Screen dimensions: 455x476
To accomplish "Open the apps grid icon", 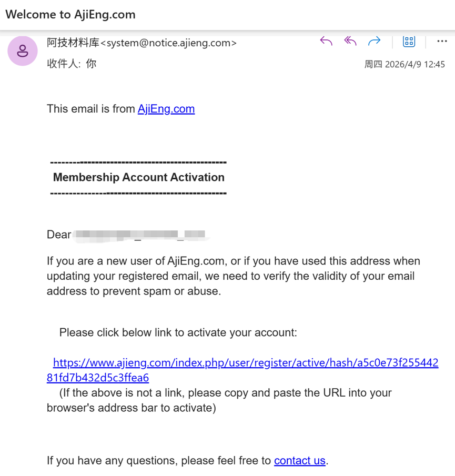I will [x=409, y=41].
